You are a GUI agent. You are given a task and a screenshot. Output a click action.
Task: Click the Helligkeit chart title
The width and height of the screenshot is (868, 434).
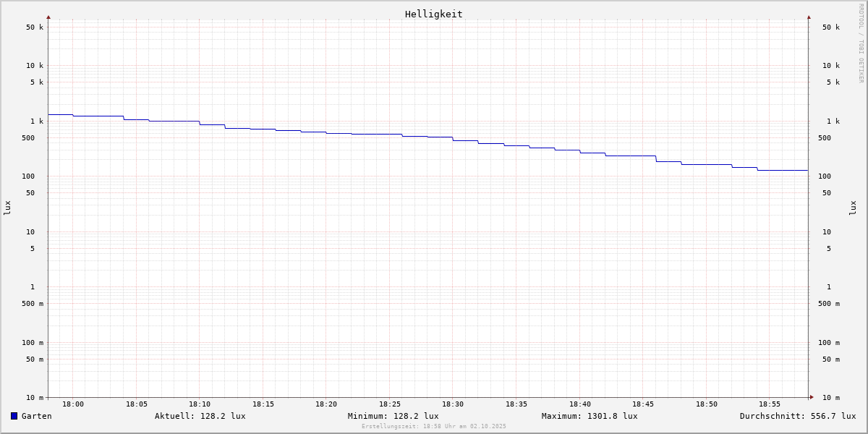[433, 14]
